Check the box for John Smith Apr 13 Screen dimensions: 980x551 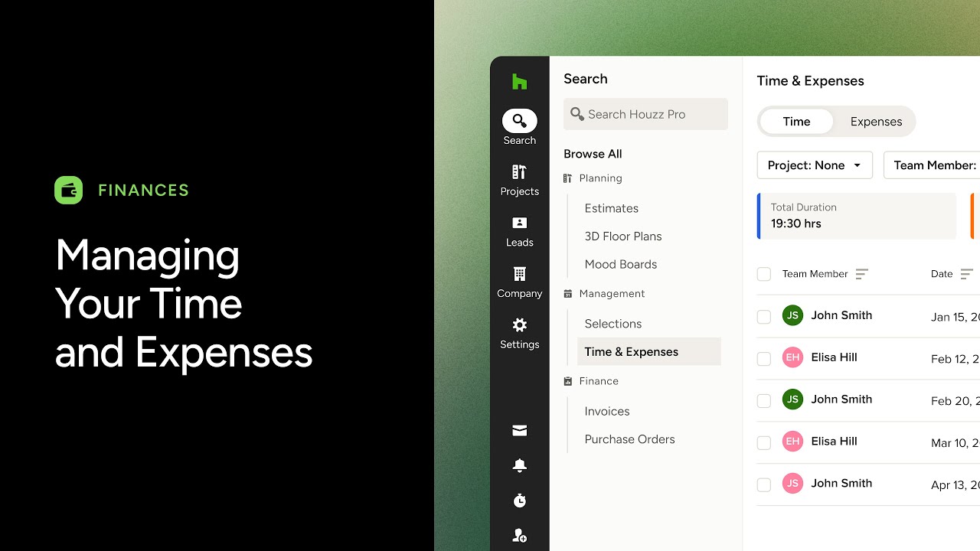tap(764, 485)
